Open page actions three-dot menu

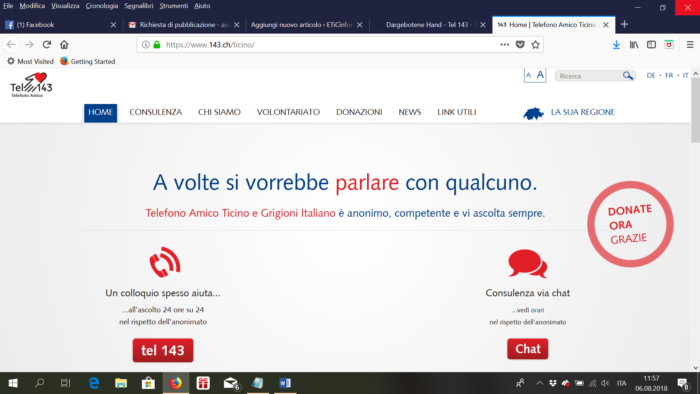504,45
